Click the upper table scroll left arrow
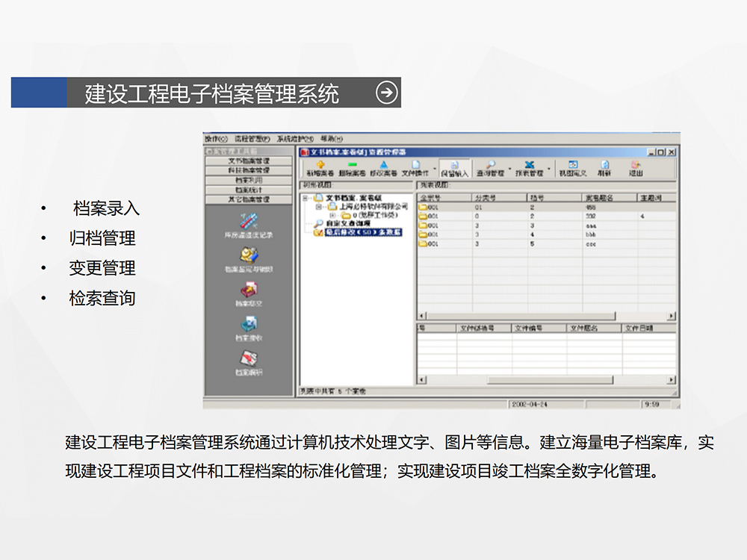Image resolution: width=747 pixels, height=560 pixels. pos(421,316)
